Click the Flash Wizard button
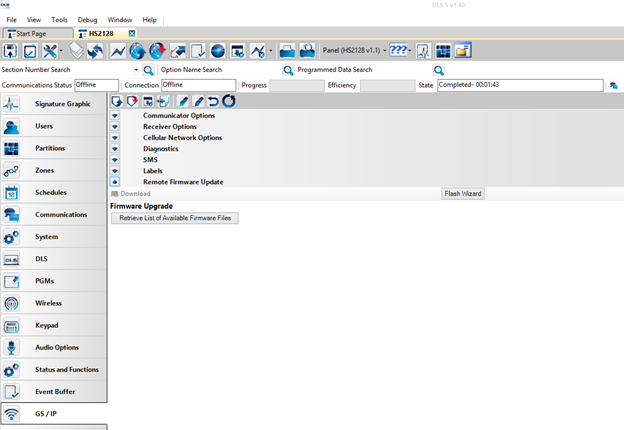624x430 pixels. point(463,194)
